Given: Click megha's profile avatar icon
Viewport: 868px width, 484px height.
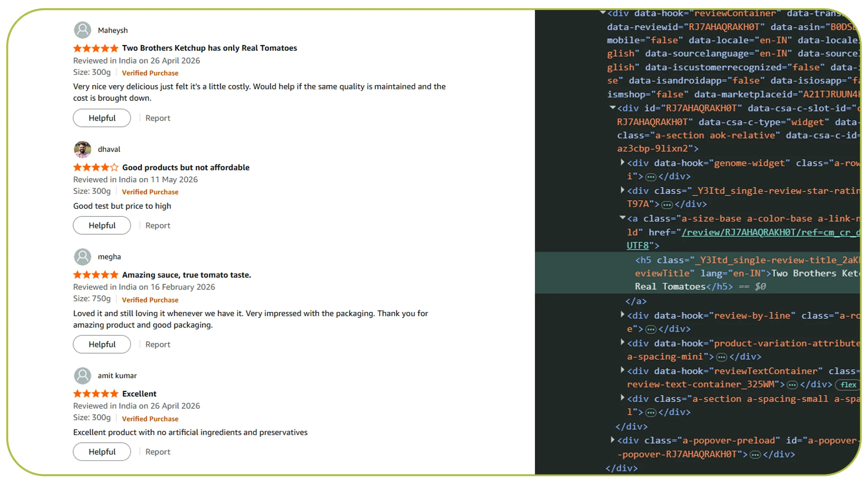Looking at the screenshot, I should 82,256.
